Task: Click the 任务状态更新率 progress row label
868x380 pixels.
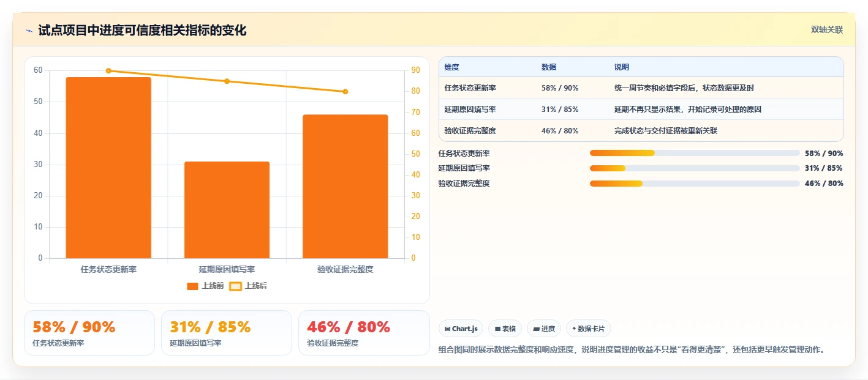Action: click(x=464, y=154)
